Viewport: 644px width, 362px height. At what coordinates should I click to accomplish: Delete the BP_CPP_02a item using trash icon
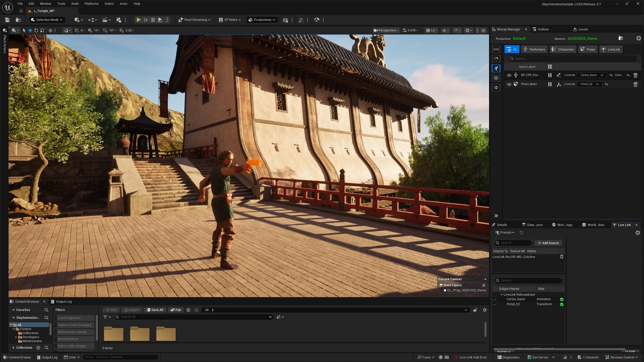tap(635, 75)
